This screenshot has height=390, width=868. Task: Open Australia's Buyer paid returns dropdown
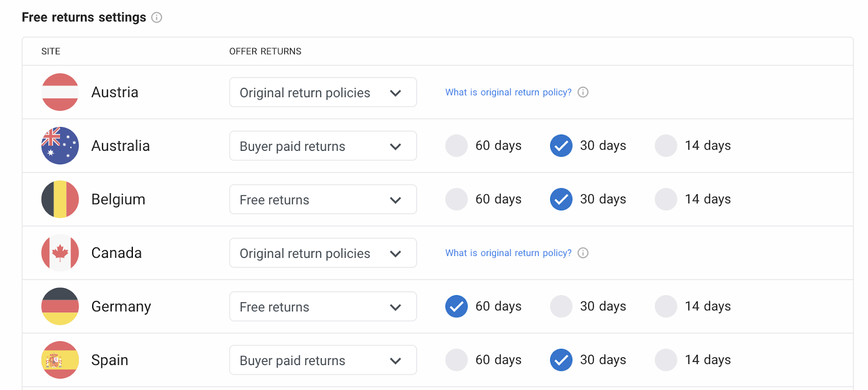323,146
